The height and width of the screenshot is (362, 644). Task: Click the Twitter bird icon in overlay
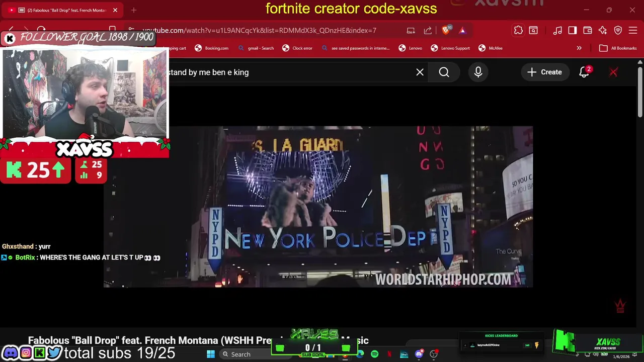coord(54,353)
